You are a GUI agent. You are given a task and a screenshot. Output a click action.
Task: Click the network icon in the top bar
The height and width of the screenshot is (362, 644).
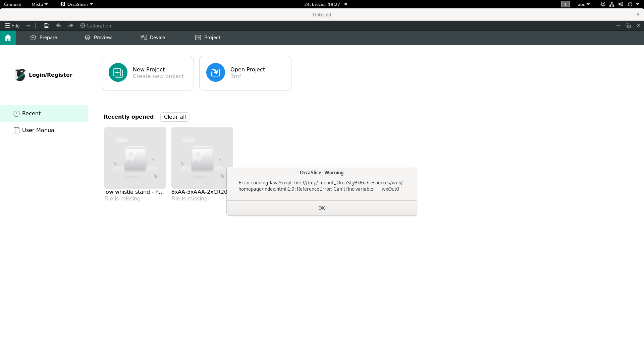pyautogui.click(x=611, y=4)
